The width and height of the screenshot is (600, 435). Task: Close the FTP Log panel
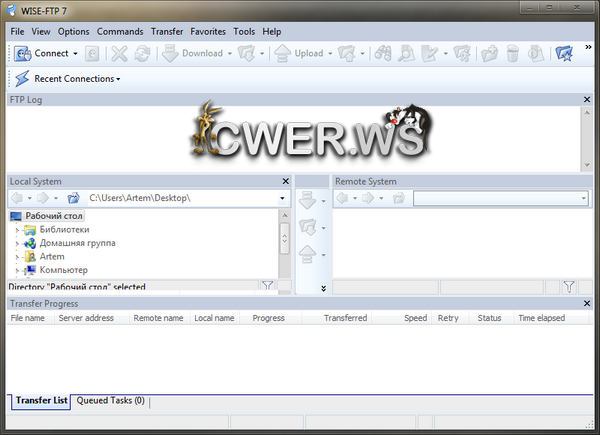[x=588, y=100]
